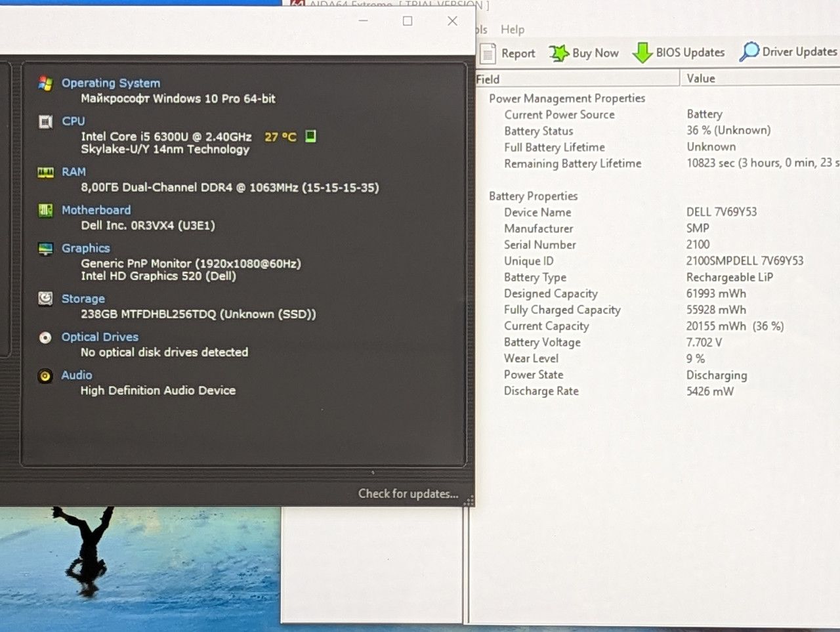The height and width of the screenshot is (632, 840).
Task: Click the CPU chip icon
Action: click(x=45, y=121)
